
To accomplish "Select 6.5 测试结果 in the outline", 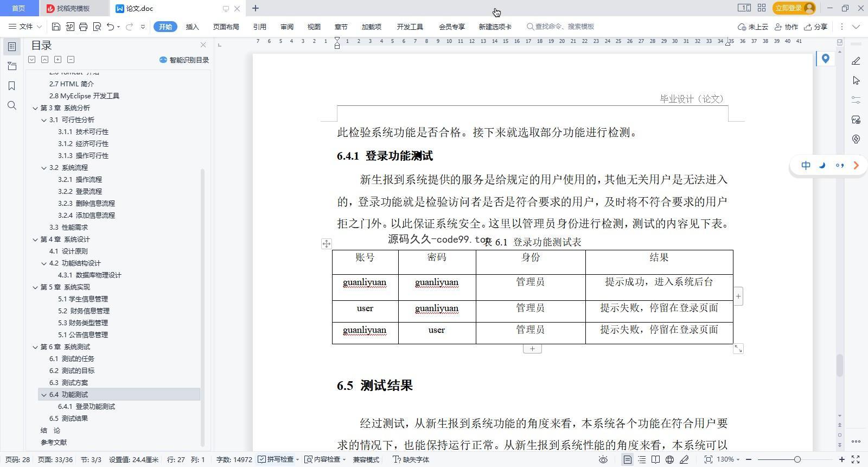I will [68, 419].
